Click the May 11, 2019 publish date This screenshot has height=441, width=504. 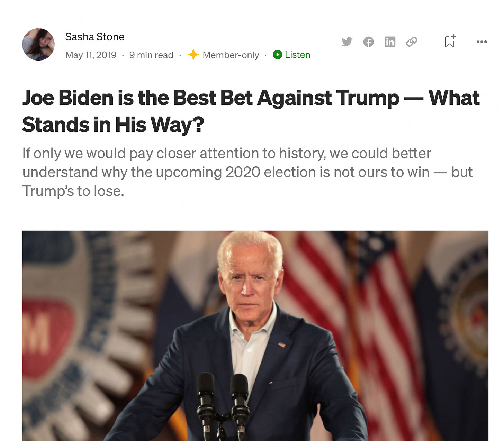tap(91, 55)
